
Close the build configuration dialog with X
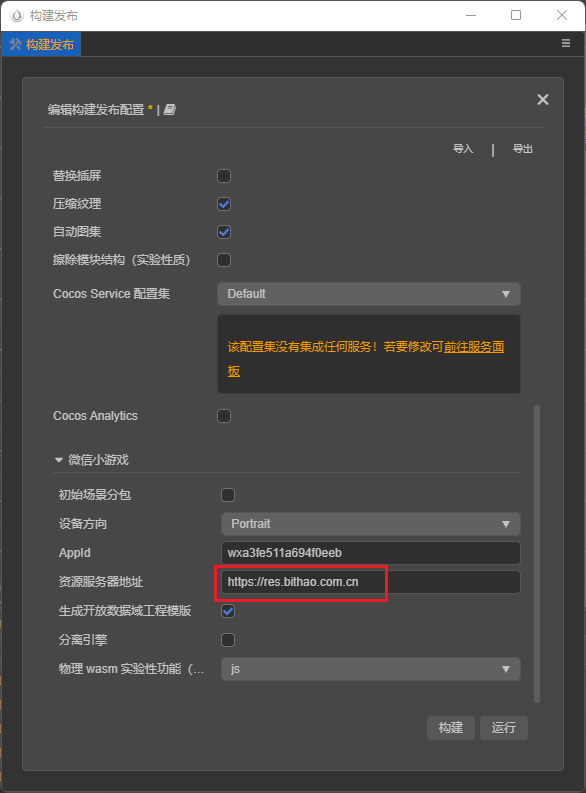543,100
